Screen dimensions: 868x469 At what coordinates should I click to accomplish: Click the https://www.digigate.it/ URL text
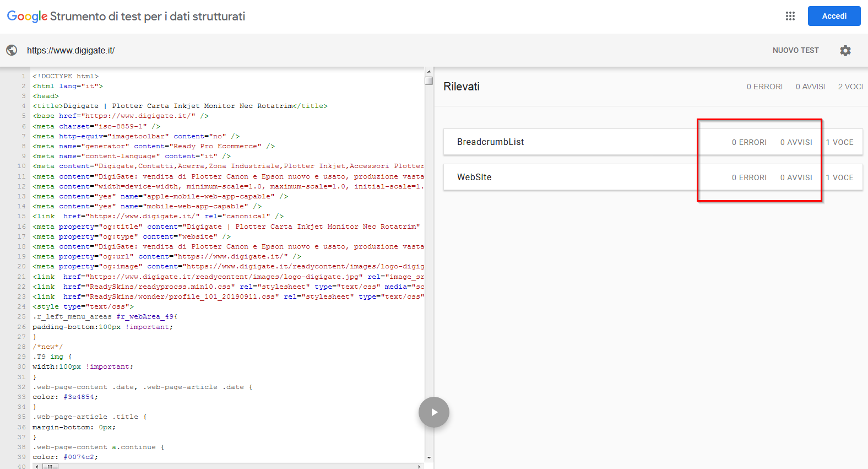70,50
